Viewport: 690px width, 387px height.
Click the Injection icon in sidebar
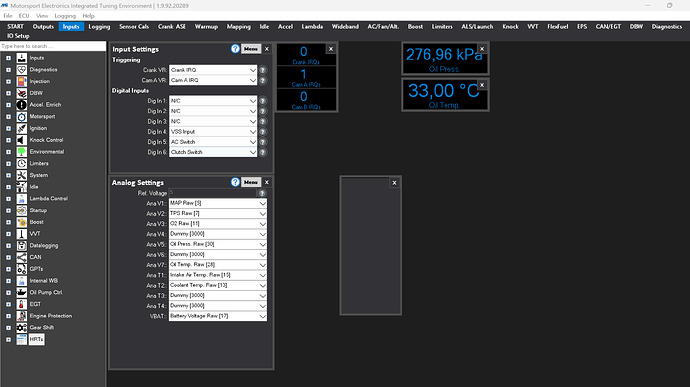pyautogui.click(x=22, y=81)
